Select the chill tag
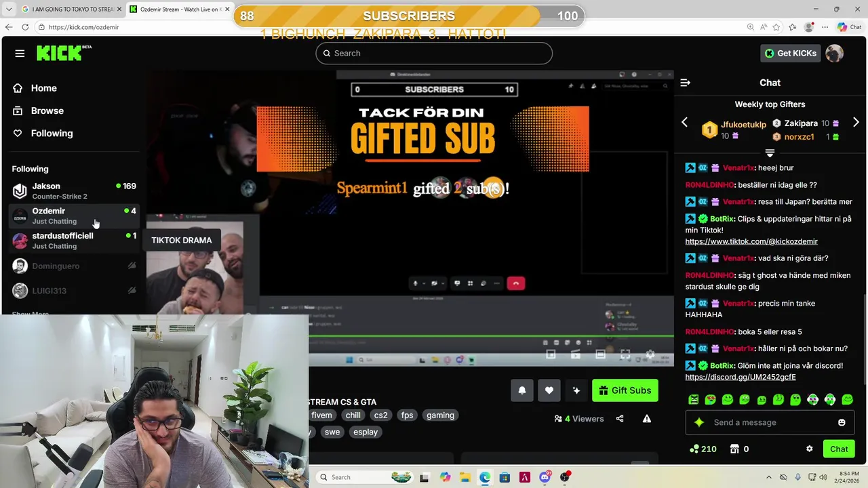The width and height of the screenshot is (868, 488). click(353, 415)
